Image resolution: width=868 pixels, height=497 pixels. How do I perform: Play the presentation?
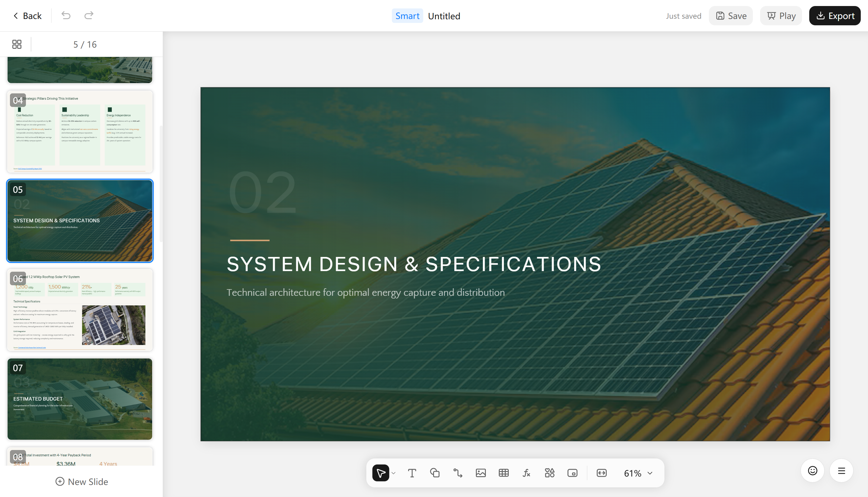point(781,16)
